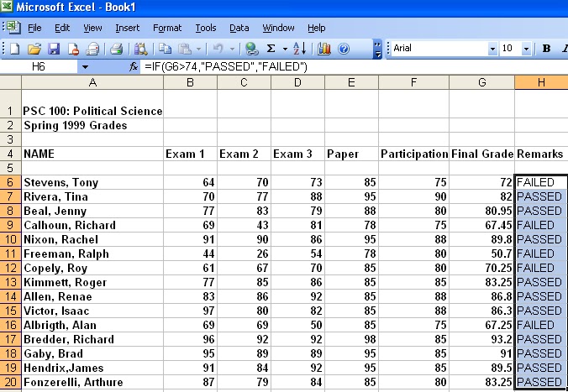Save the workbook with the floppy disk icon

coord(54,49)
